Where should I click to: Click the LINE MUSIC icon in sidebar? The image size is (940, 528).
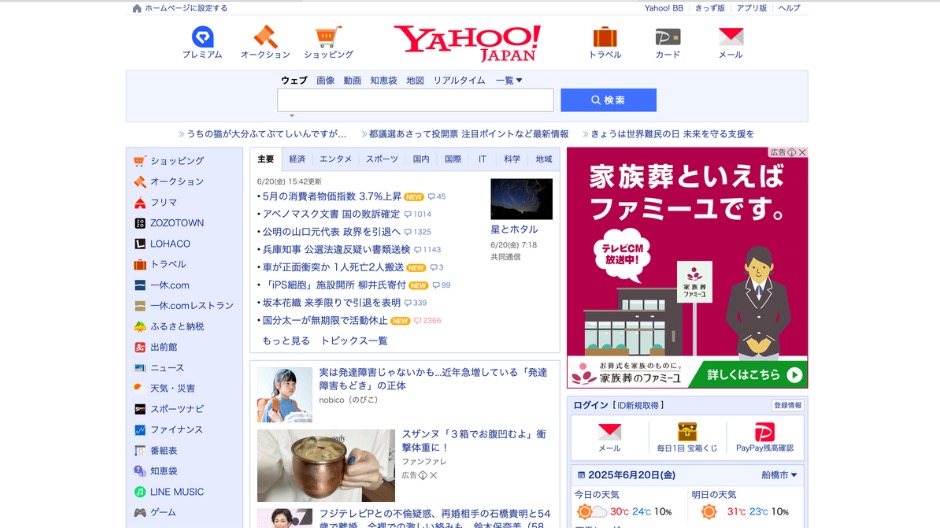140,492
